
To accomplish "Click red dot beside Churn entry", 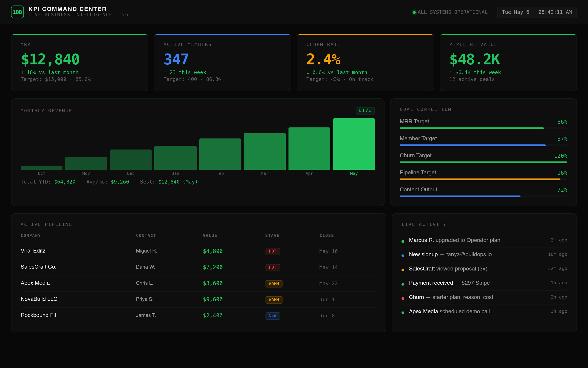I will point(403,299).
